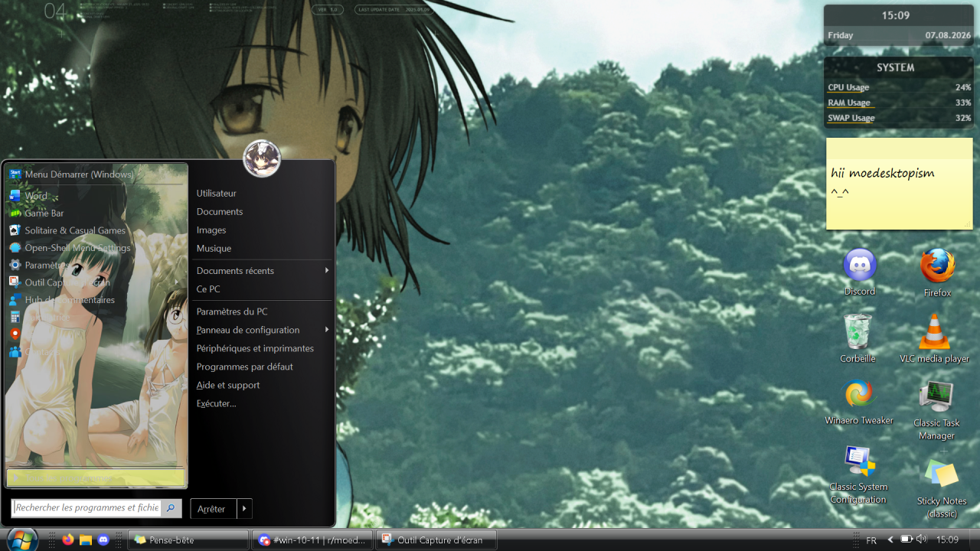The image size is (980, 551).
Task: Open shutdown options arrow beside Arrêter
Action: 245,509
